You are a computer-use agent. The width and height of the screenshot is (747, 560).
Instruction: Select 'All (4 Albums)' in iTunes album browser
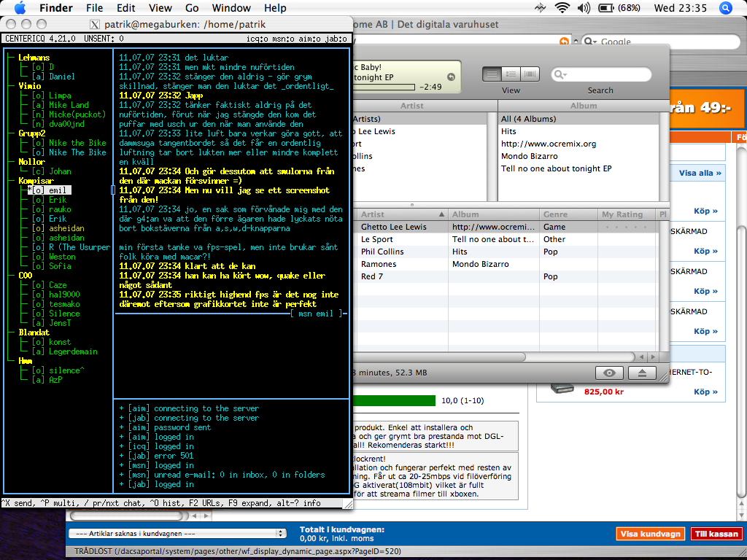578,119
